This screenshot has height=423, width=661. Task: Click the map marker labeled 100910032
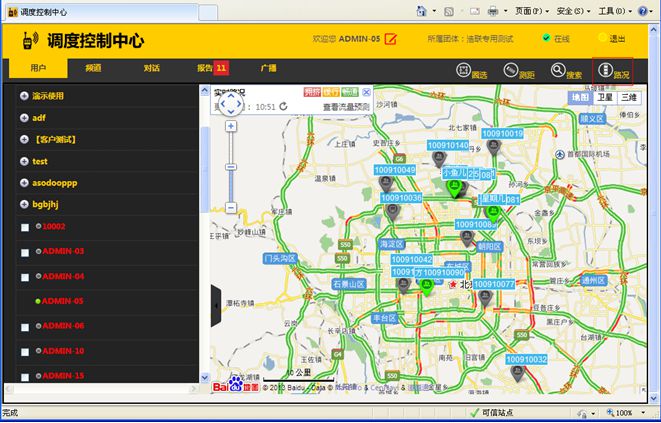[x=517, y=373]
